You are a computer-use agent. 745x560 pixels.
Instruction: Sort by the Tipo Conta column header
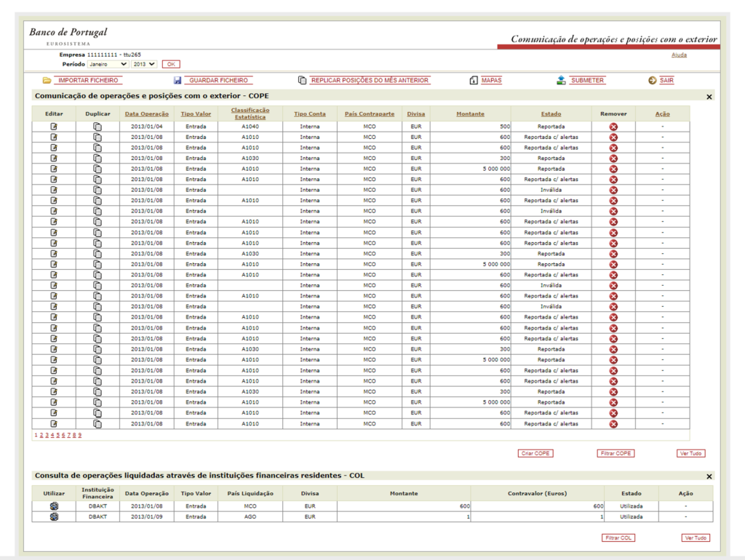310,114
